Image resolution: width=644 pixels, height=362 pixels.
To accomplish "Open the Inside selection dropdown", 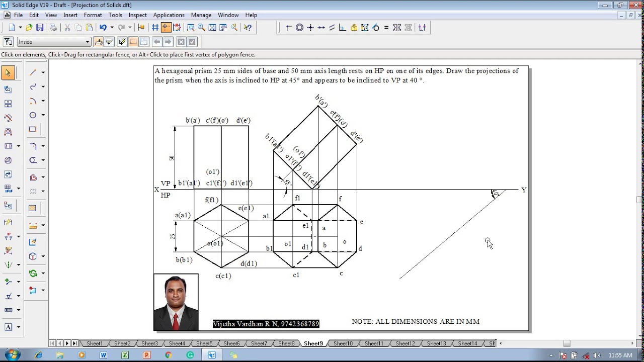I will [x=88, y=42].
